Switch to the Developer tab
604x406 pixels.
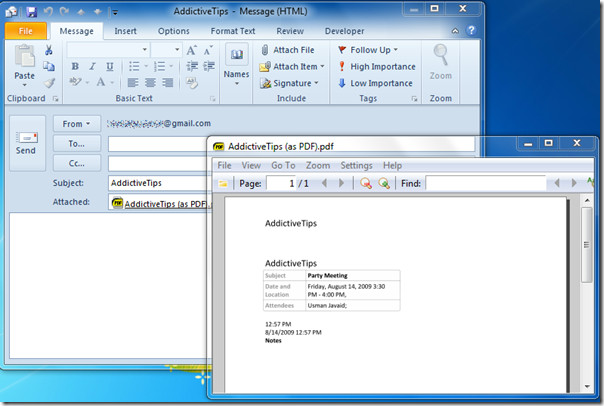click(x=344, y=31)
